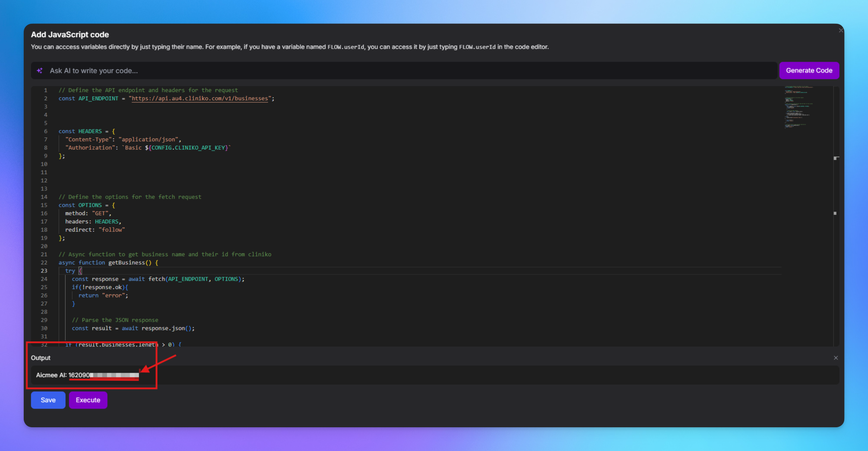Click the AI sparkle icon in prompt bar
Screen dimensions: 868x451
point(40,70)
